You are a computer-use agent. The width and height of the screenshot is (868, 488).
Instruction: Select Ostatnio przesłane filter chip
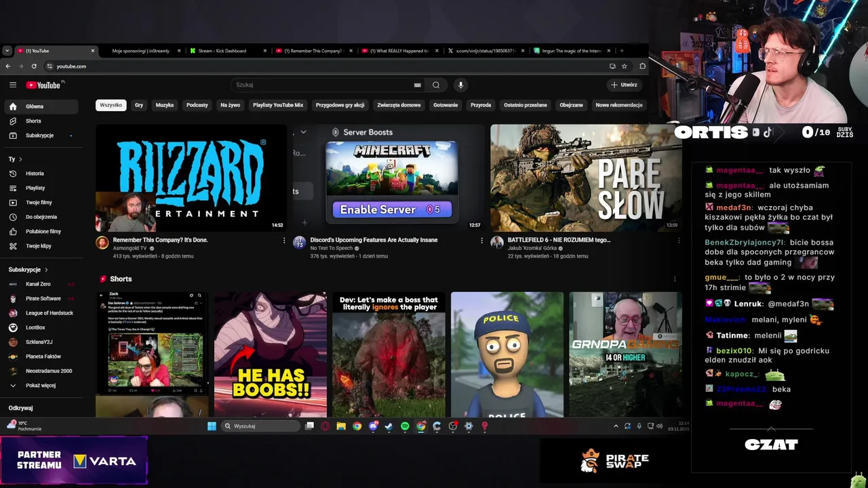(x=526, y=105)
